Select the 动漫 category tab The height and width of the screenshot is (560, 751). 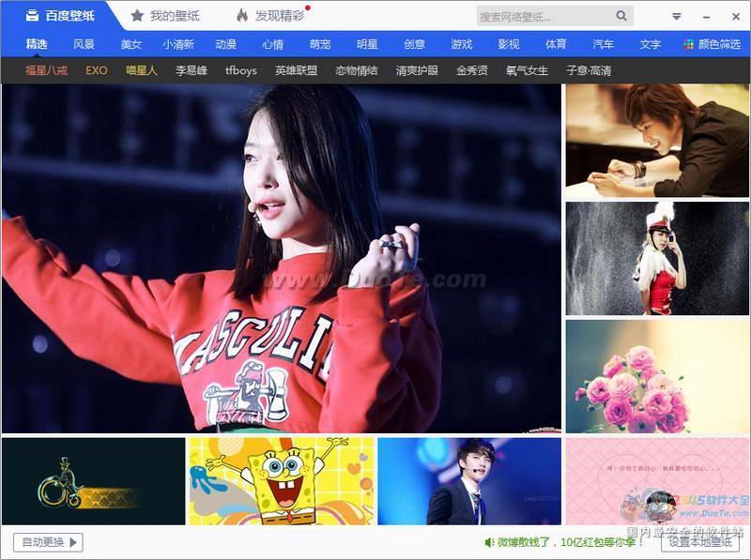tap(225, 44)
